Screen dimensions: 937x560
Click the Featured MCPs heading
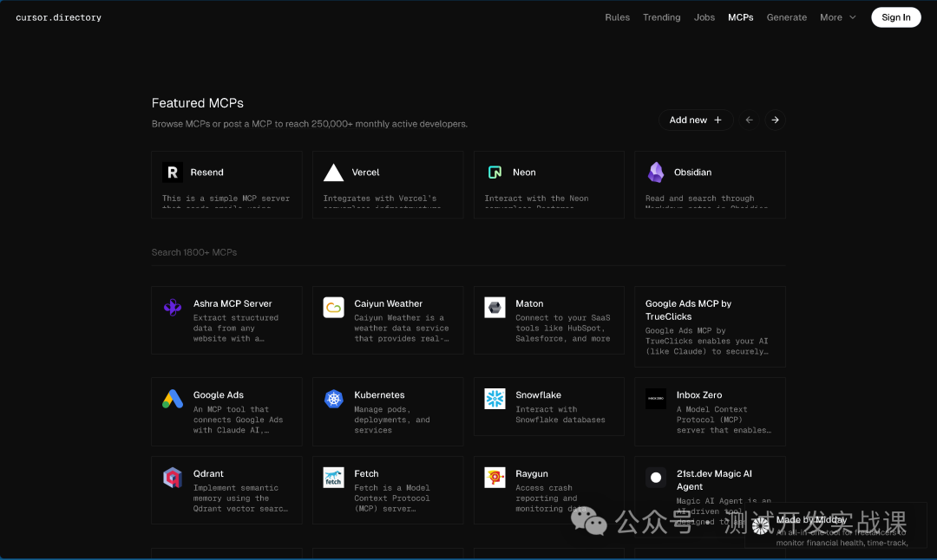198,103
